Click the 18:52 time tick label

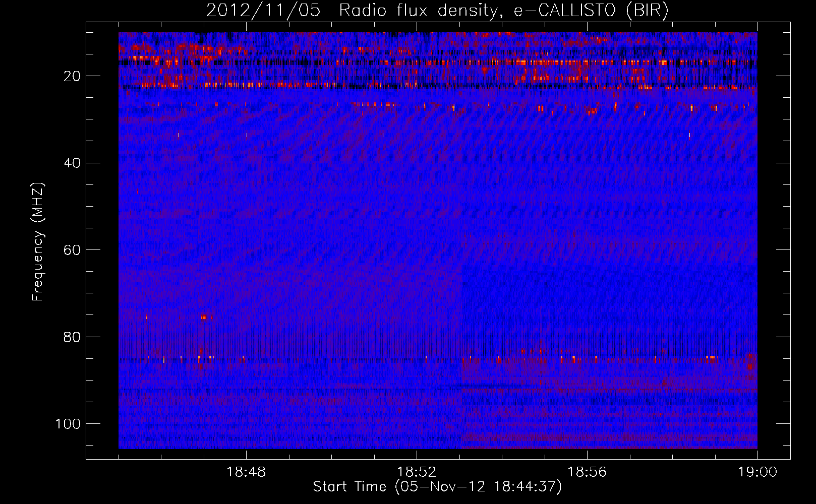click(417, 472)
